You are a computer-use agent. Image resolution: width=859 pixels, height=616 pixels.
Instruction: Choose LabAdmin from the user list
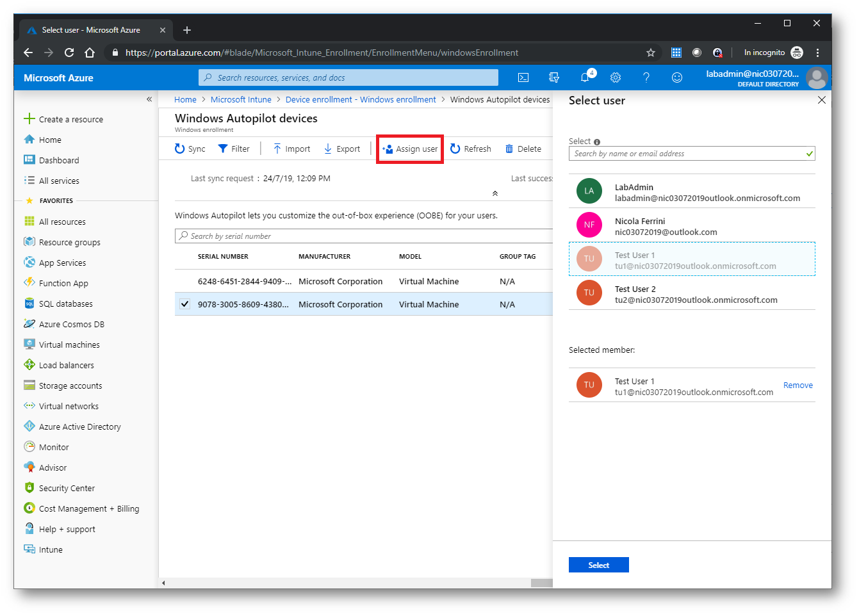pos(692,191)
